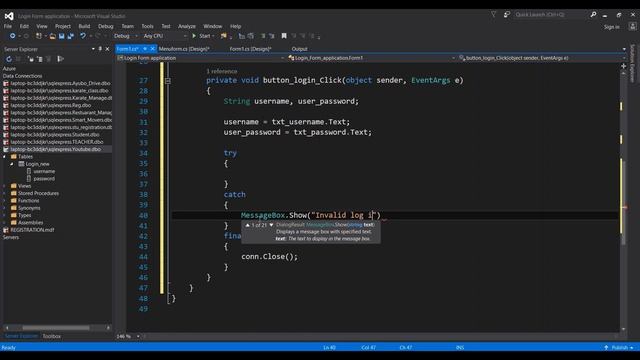Pin the Server Explorer panel

click(x=100, y=49)
